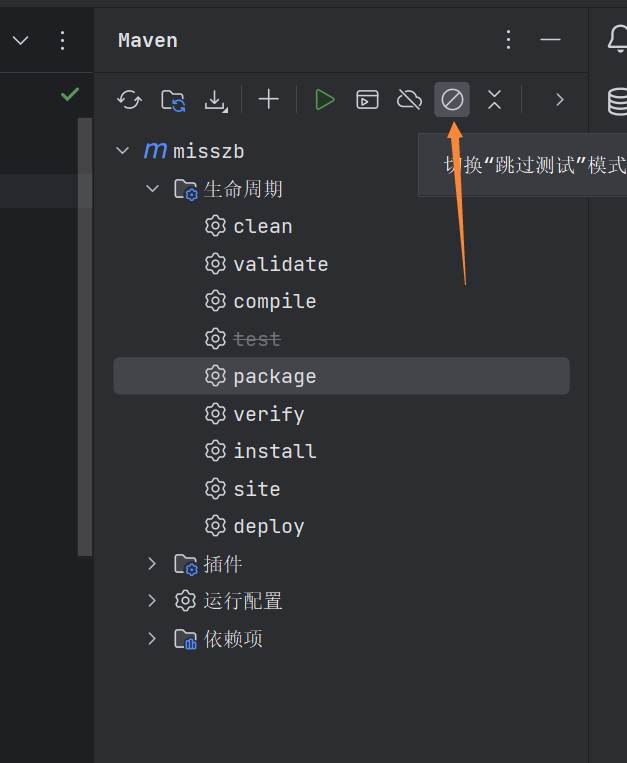This screenshot has height=763, width=627.
Task: Click the 依赖项 folder icon
Action: [185, 639]
